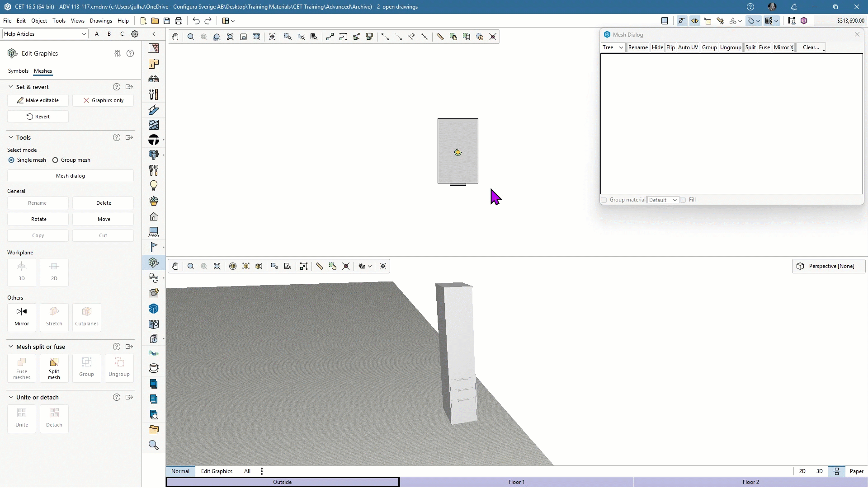Click the Make editable button

click(x=38, y=100)
